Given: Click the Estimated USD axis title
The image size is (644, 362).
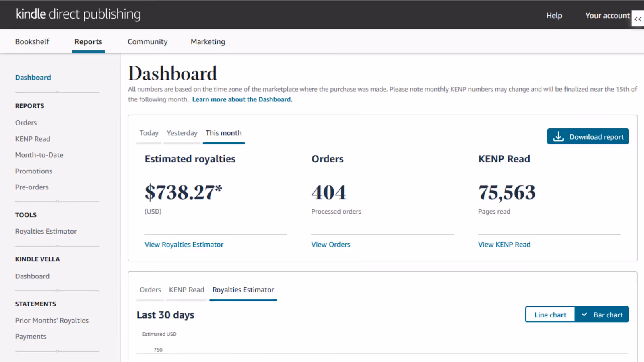Looking at the screenshot, I should click(x=159, y=334).
